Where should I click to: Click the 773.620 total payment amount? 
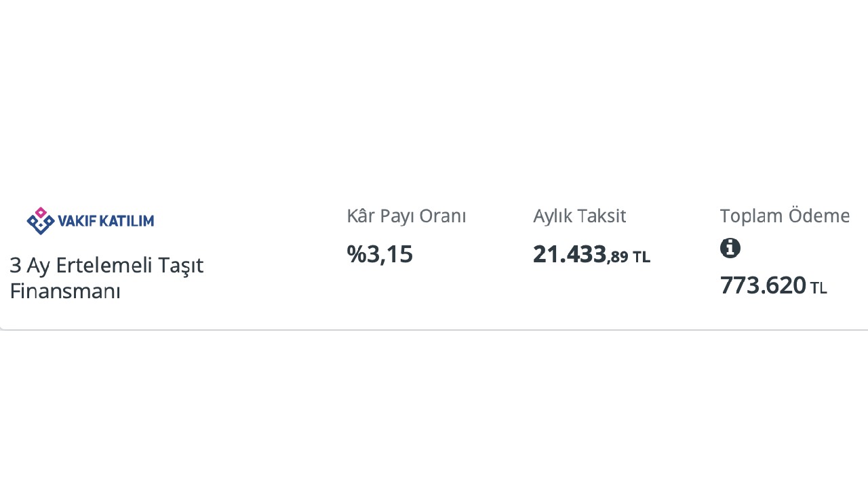[x=763, y=285]
